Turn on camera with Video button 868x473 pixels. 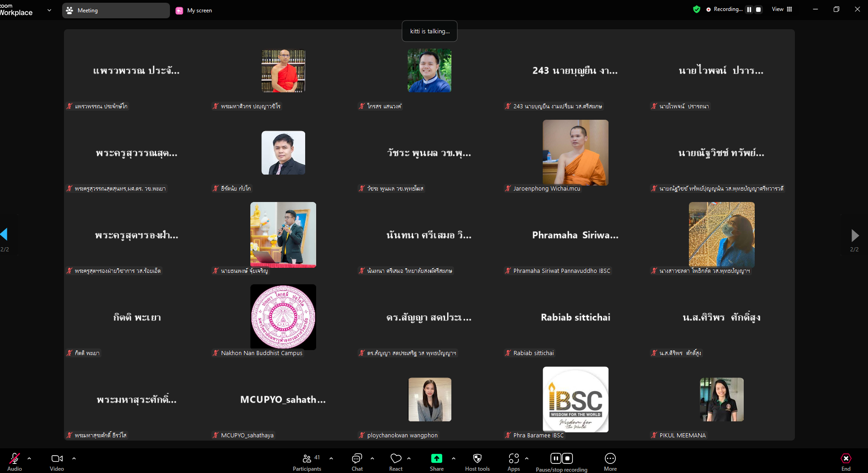click(x=57, y=461)
